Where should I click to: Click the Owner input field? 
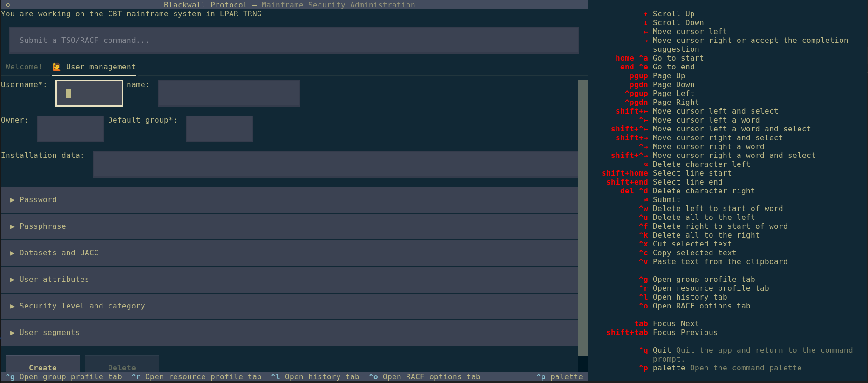70,129
